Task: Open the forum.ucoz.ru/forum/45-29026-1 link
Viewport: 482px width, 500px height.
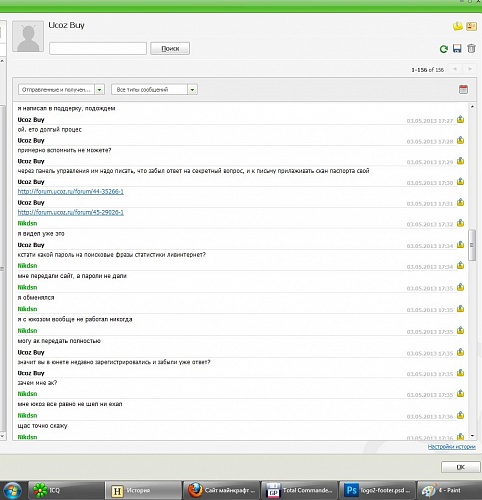Action: (71, 212)
